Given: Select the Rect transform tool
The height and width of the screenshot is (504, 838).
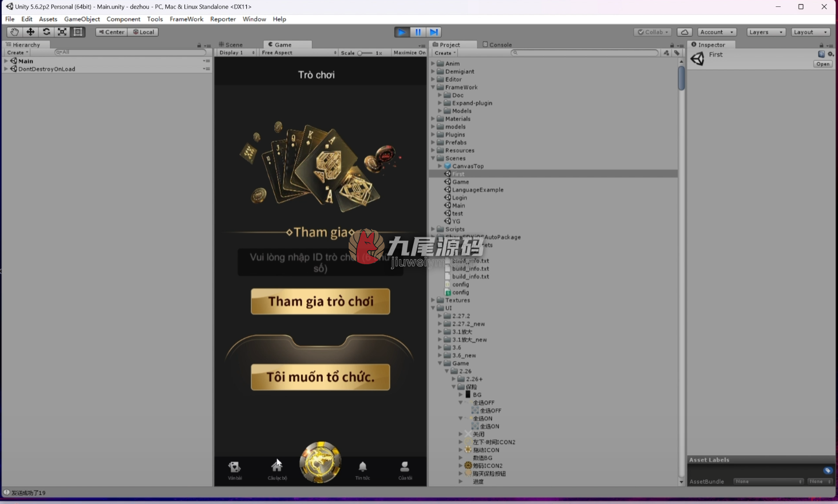Looking at the screenshot, I should click(x=78, y=32).
